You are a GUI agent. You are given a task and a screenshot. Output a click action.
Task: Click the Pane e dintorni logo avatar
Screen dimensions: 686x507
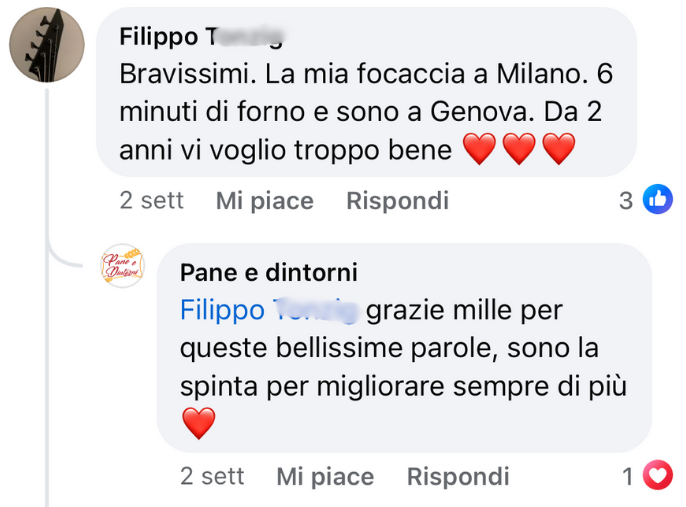click(123, 266)
